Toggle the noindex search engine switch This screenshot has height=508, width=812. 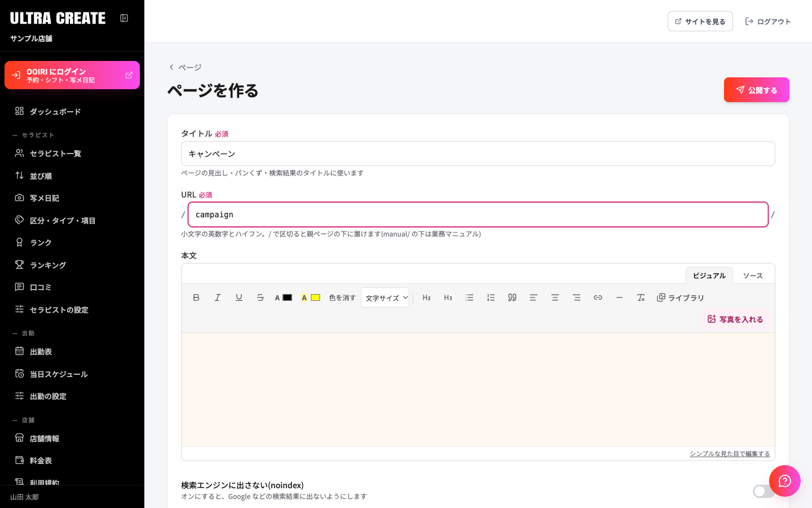(764, 491)
